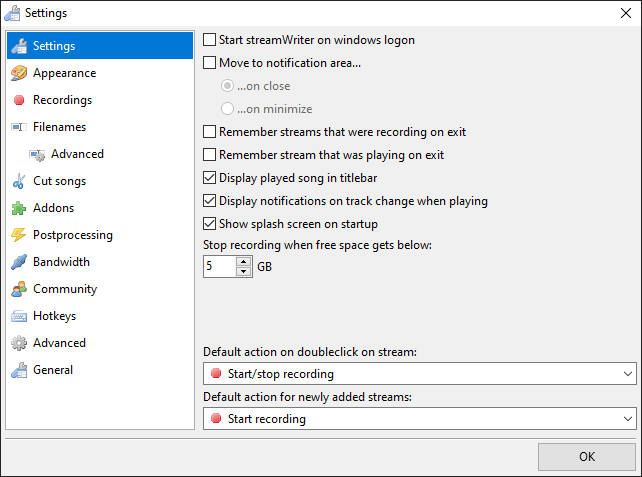Click 'Default action for newly added streams:' label
Screen dimensions: 642x477
pos(307,397)
